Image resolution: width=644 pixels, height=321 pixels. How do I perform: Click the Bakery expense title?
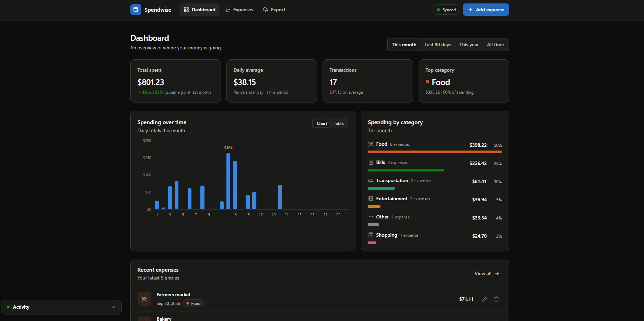(x=164, y=319)
